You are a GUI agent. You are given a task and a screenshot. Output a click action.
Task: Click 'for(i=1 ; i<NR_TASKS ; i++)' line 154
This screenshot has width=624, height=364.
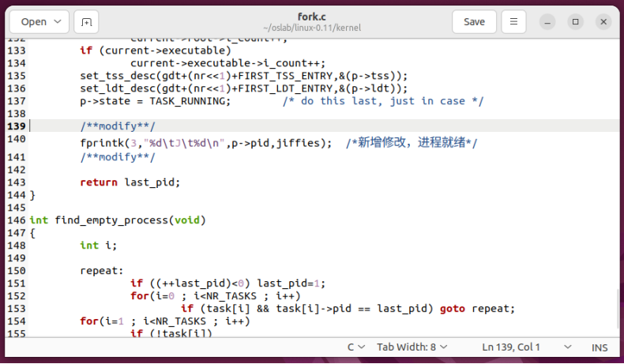coord(165,321)
